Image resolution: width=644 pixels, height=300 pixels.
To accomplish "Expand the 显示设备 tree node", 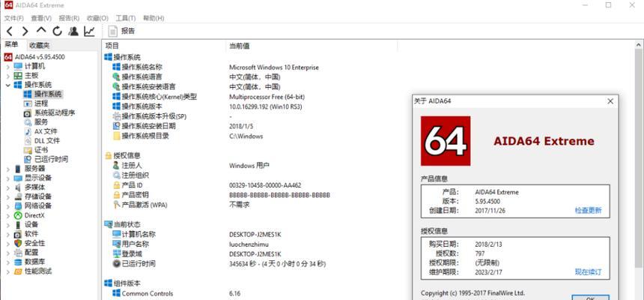I will [7, 178].
